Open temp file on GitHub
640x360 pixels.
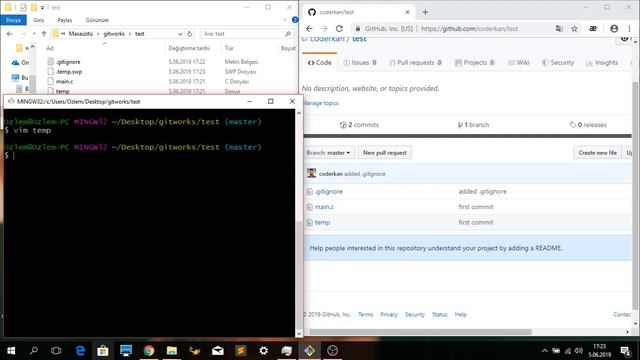322,222
